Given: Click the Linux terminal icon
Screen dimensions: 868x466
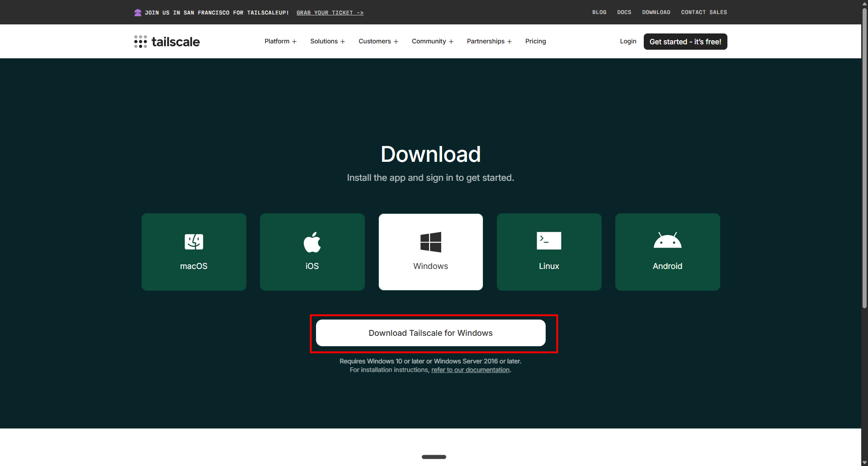Looking at the screenshot, I should tap(549, 240).
